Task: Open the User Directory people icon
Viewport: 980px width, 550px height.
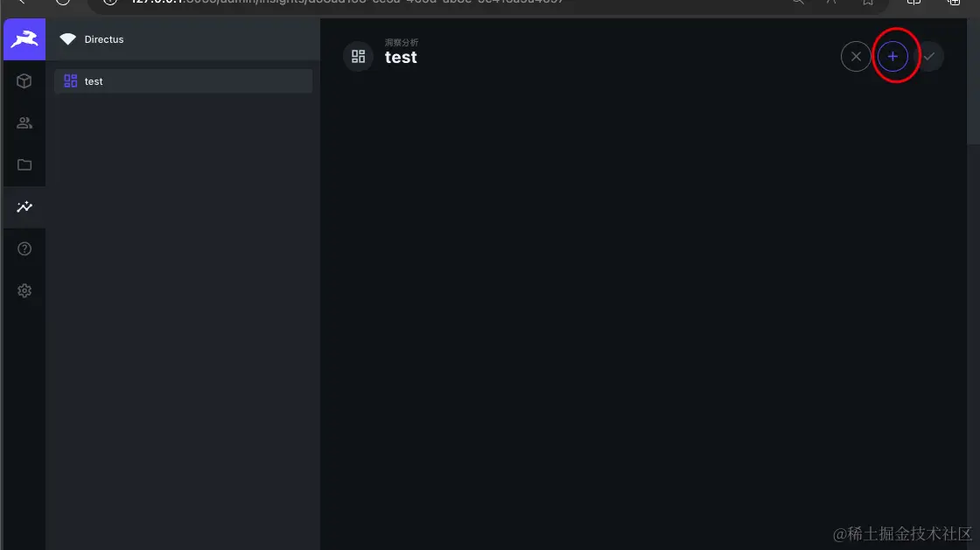Action: pyautogui.click(x=24, y=123)
